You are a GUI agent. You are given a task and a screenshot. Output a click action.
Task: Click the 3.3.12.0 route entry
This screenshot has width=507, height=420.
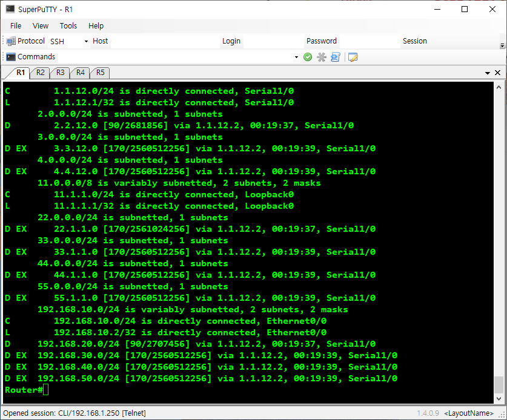coord(190,149)
